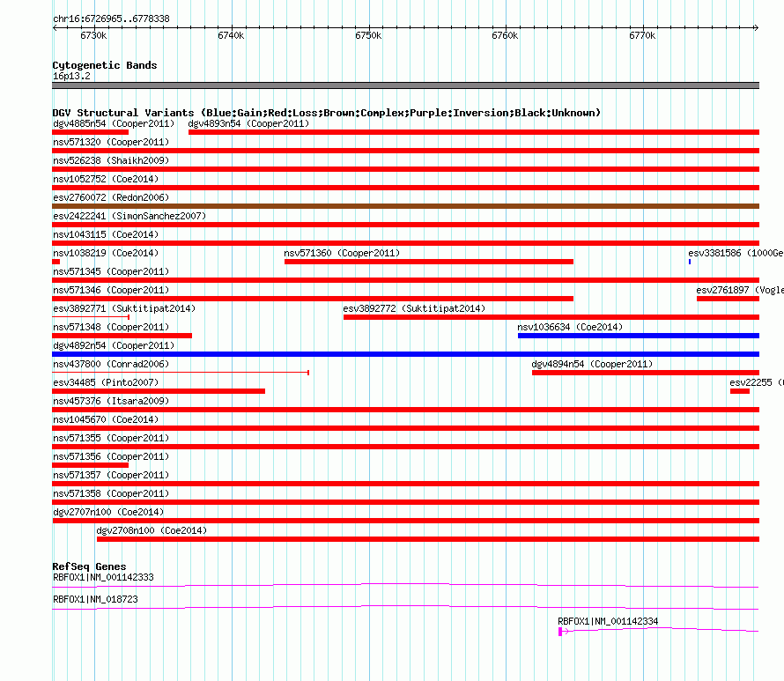
Task: Open dgv2707n100 (Coe2014) variant label
Action: coord(108,512)
